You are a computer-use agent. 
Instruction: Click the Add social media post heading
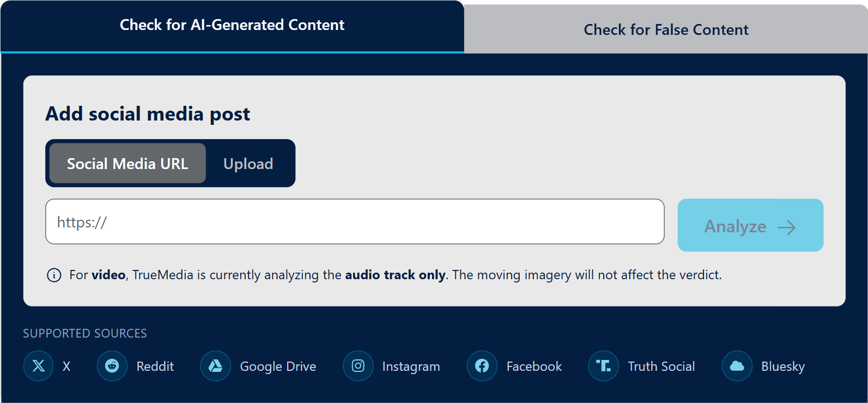(148, 114)
